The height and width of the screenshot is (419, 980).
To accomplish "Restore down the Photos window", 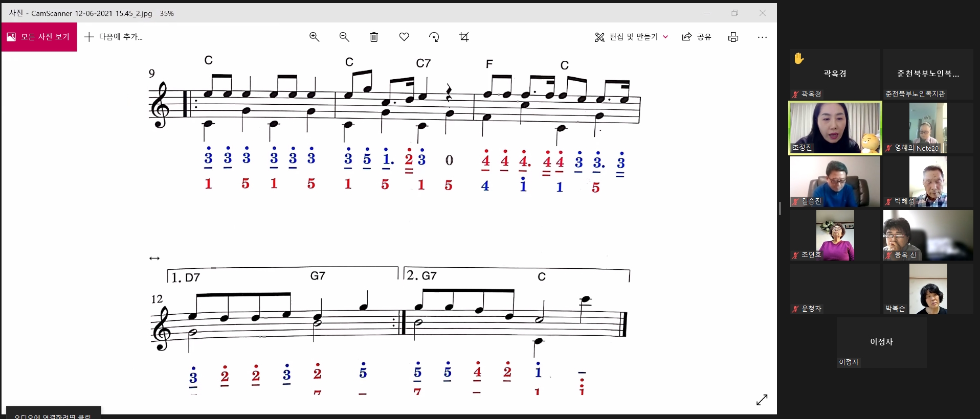I will coord(734,13).
